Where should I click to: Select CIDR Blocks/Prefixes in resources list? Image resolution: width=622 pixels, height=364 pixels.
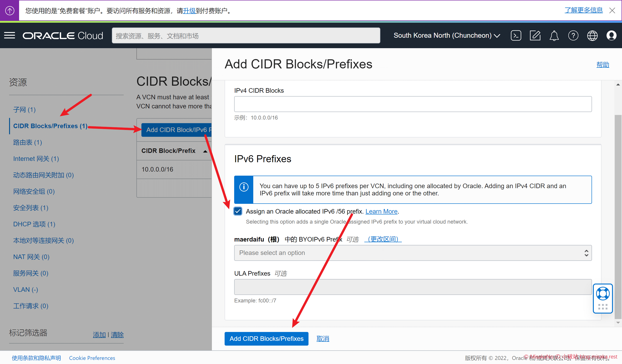click(x=50, y=126)
